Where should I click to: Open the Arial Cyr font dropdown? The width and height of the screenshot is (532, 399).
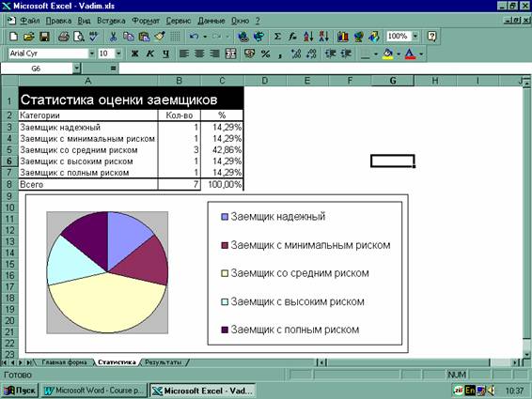pyautogui.click(x=91, y=54)
